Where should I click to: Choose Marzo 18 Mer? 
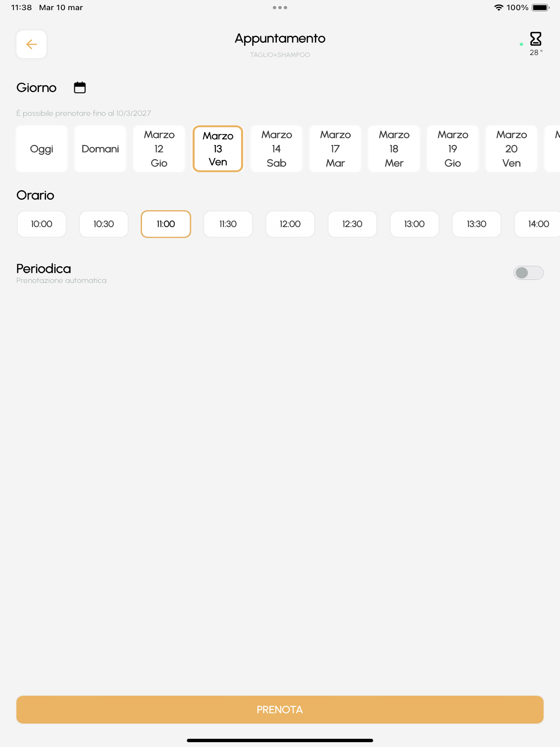coord(394,149)
